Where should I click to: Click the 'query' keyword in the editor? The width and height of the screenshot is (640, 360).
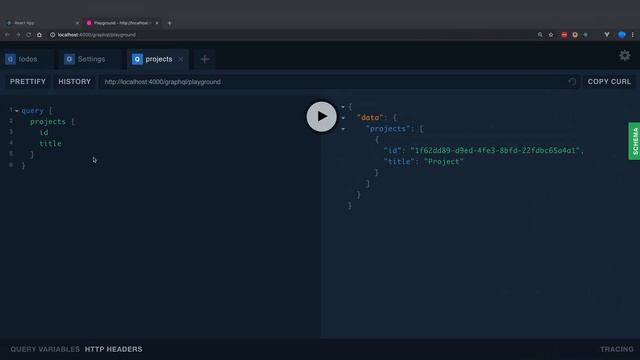tap(32, 111)
